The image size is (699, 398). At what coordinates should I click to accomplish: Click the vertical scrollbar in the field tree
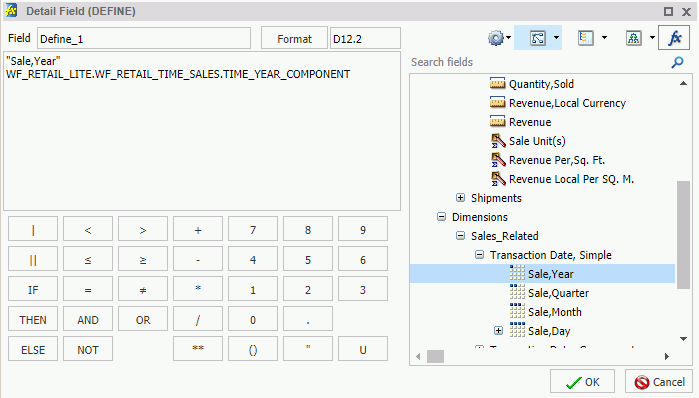(x=683, y=235)
